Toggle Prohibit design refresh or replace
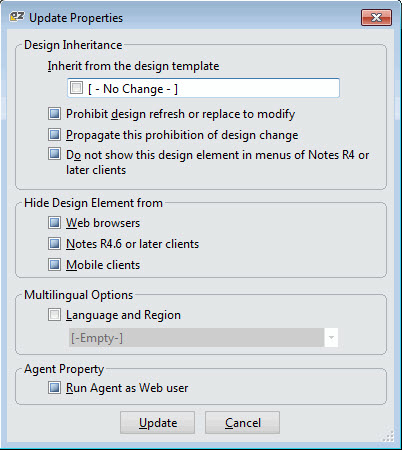This screenshot has width=402, height=450. tap(54, 114)
